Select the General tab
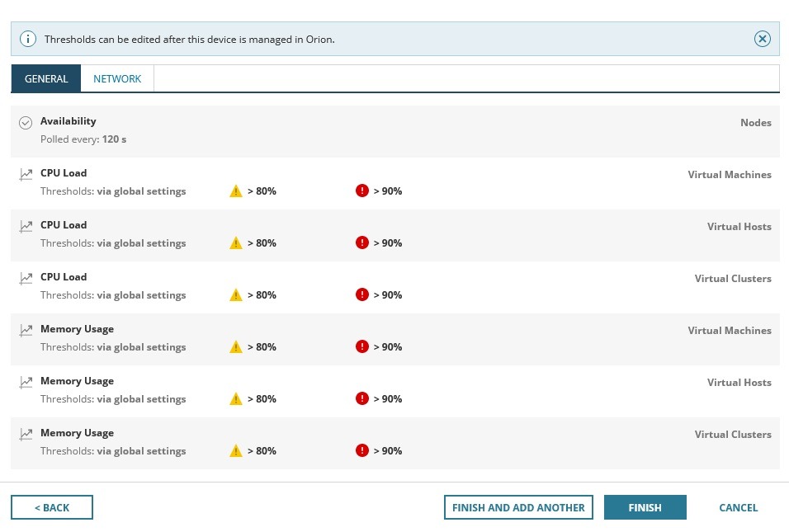The width and height of the screenshot is (789, 532). point(46,79)
